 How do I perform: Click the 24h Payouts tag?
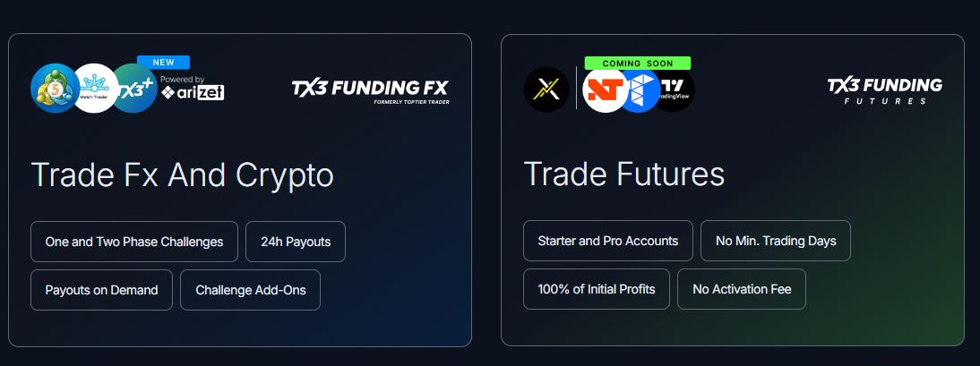point(296,242)
